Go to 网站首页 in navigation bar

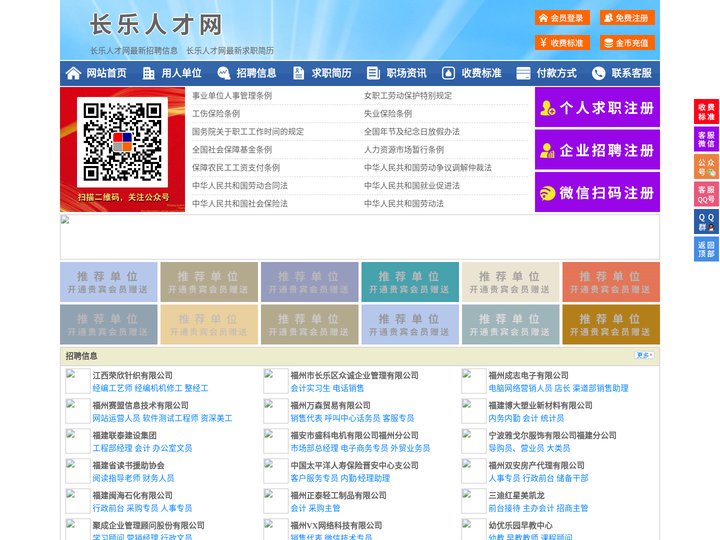pyautogui.click(x=107, y=73)
